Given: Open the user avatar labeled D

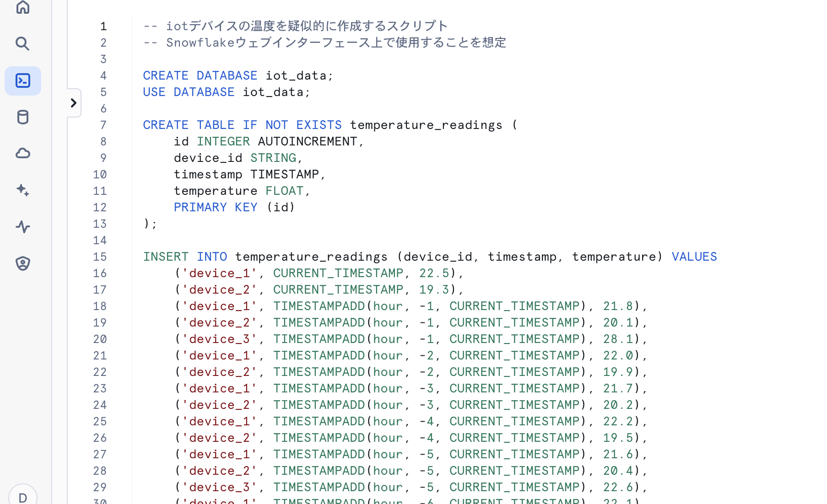Looking at the screenshot, I should [x=22, y=497].
